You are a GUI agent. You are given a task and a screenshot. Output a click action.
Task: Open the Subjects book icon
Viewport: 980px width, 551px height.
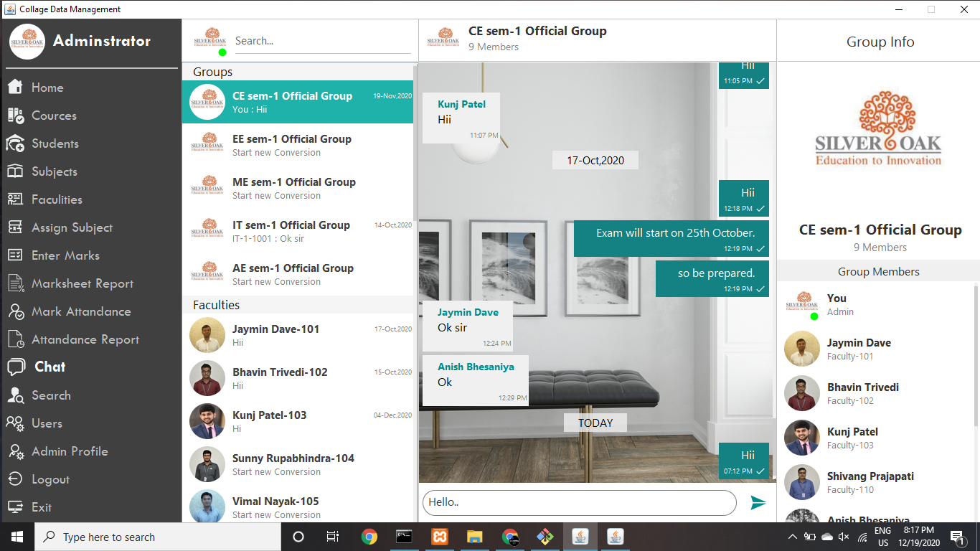16,171
